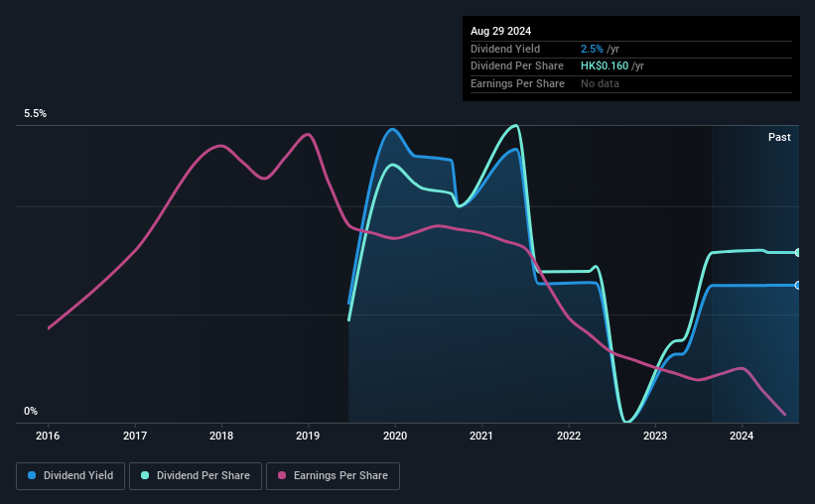Select the 2024 label on the x-axis

[x=742, y=436]
